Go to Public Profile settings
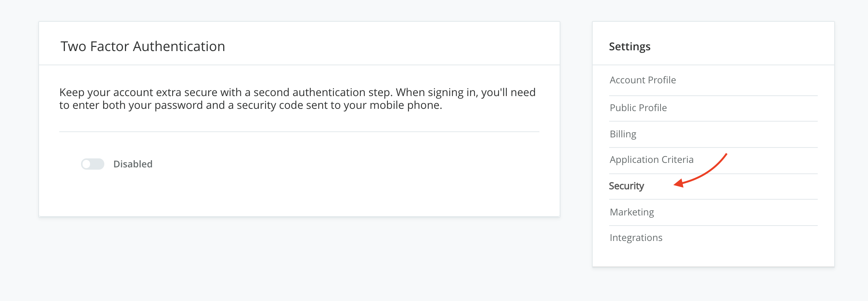 [x=638, y=108]
